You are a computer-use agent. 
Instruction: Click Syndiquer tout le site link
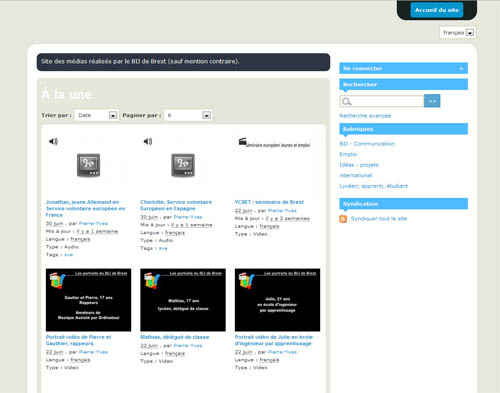tap(379, 219)
